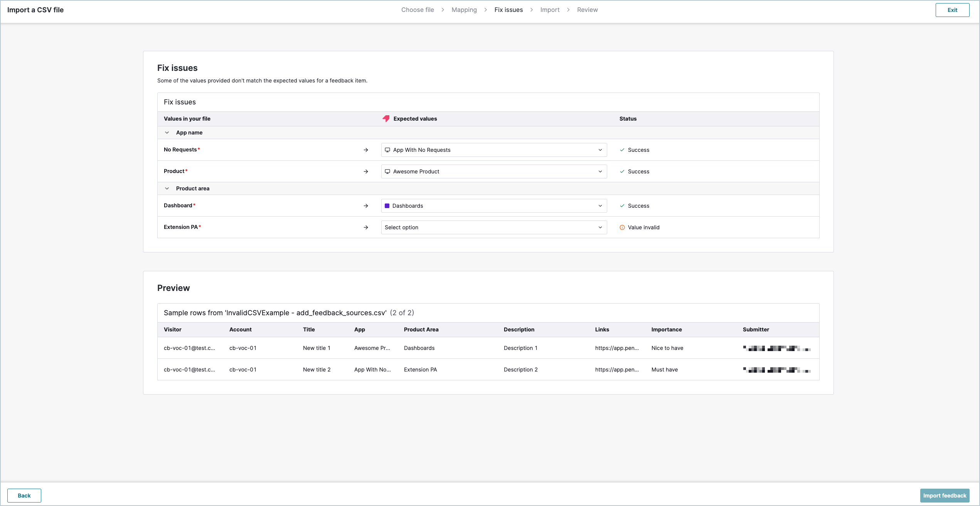Click 'No Requests' value label
Viewport: 980px width, 506px height.
coord(180,150)
